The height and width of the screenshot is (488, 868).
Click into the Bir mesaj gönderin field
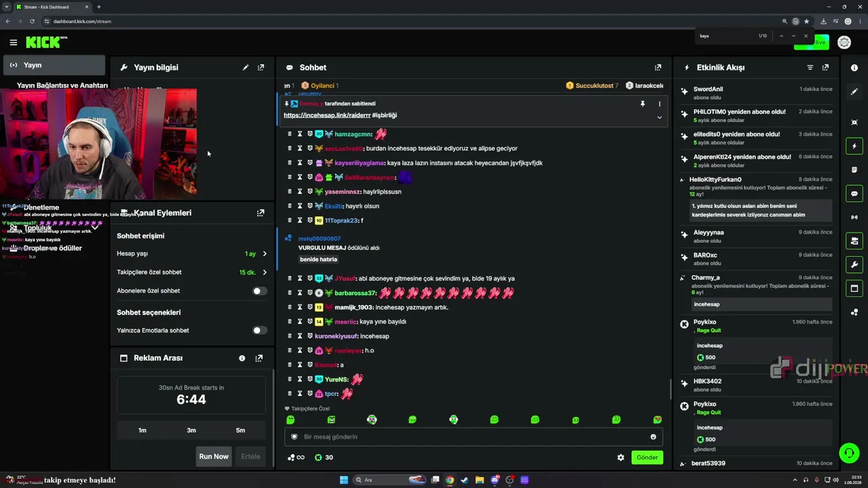click(473, 437)
